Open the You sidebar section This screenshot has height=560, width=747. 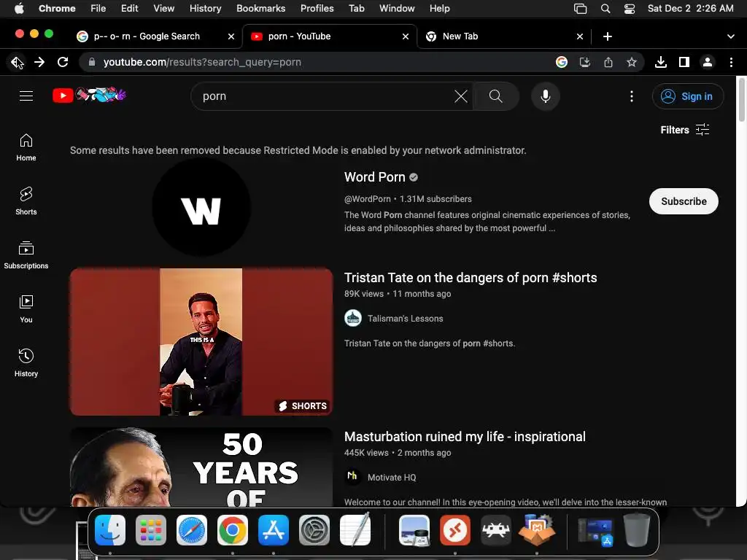[x=26, y=309]
